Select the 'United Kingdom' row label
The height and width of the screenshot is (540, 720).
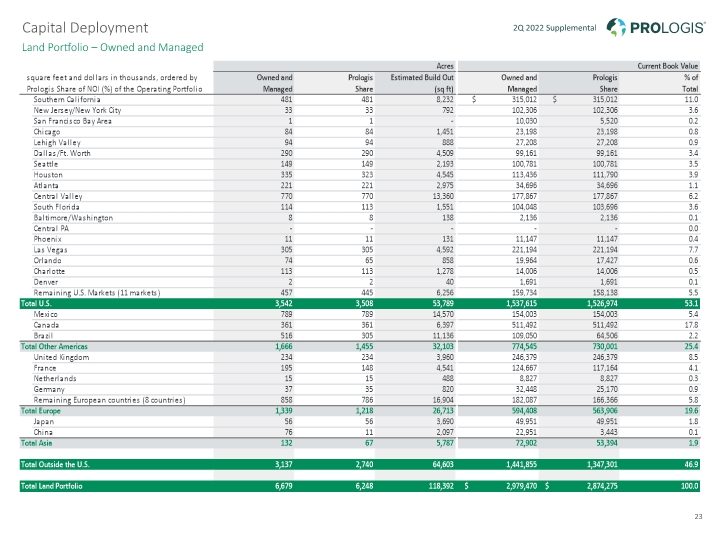[61, 357]
